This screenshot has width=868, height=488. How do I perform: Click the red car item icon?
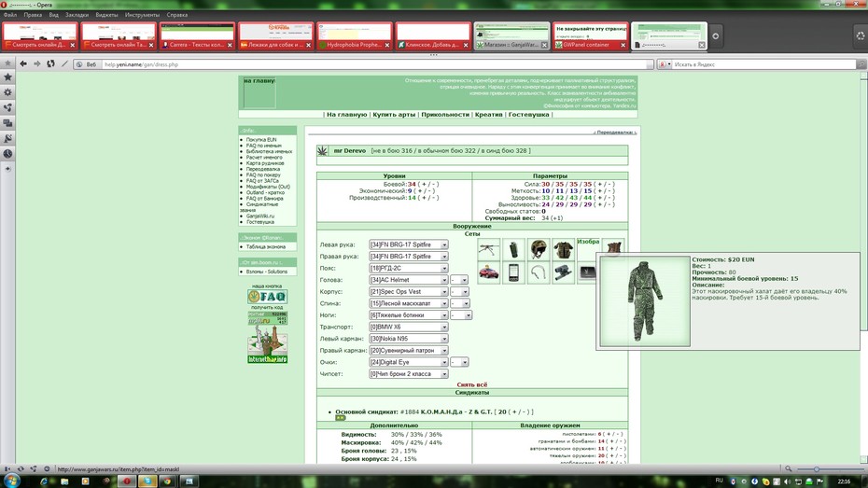[x=489, y=272]
